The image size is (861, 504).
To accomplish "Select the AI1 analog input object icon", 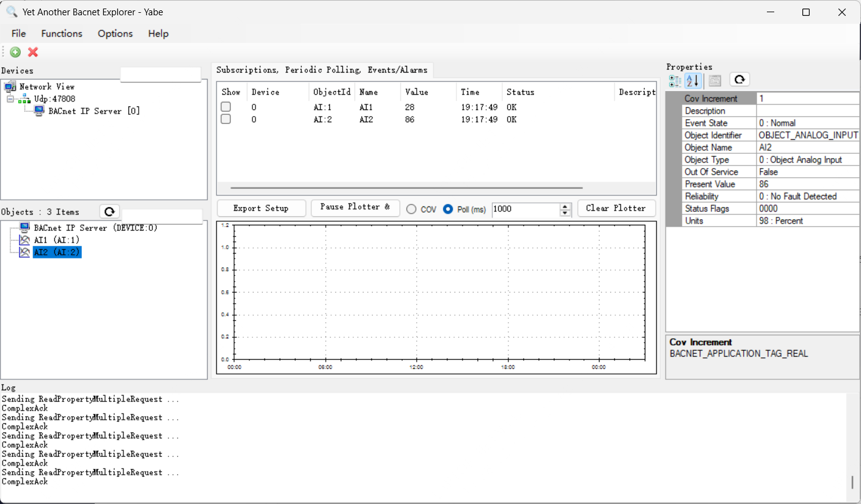I will [24, 240].
